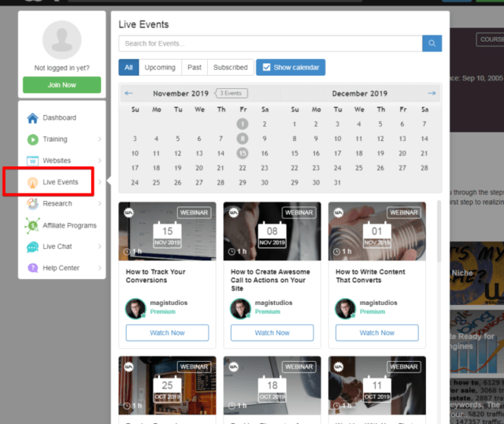Click magistudios avatar on Call to Actions card

tap(240, 308)
